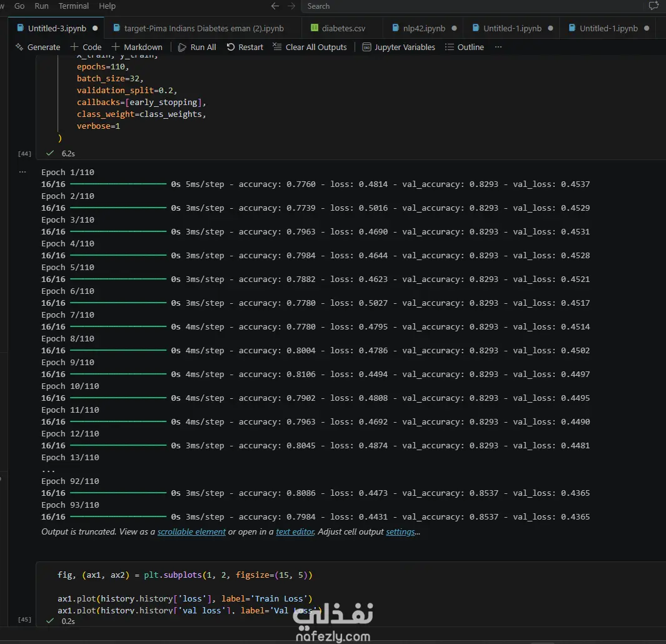666x644 pixels.
Task: Click execution count [44]
Action: (x=24, y=153)
